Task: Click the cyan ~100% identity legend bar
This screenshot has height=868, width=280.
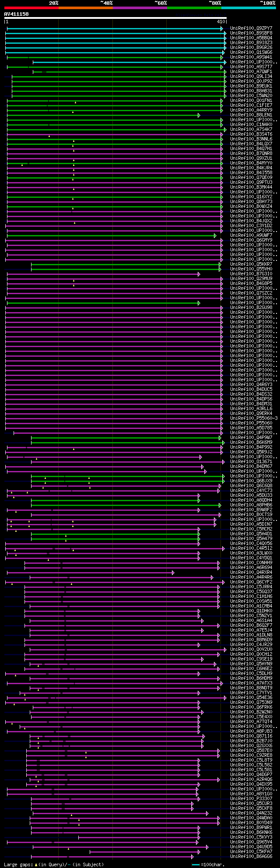Action: (x=248, y=7)
